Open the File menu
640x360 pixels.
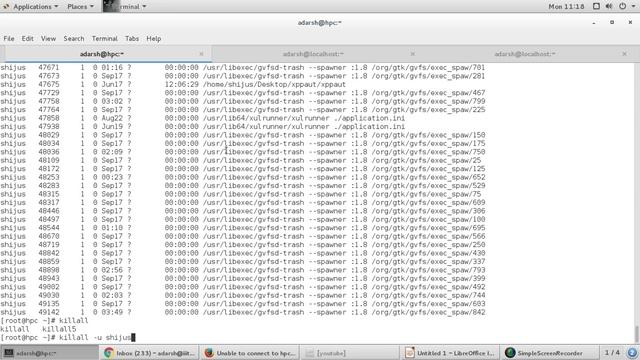9,38
